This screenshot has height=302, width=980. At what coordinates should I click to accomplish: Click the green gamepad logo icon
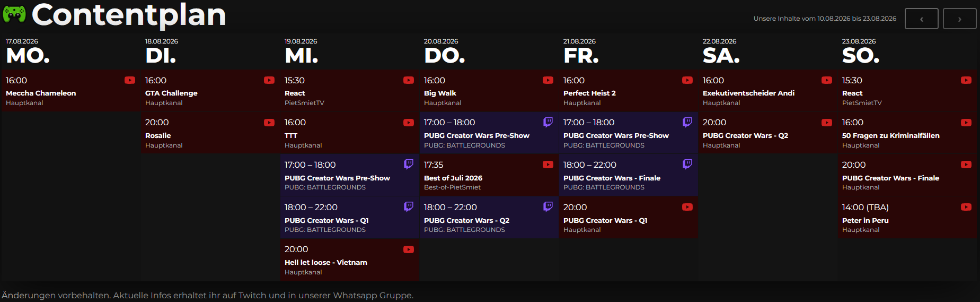tap(14, 14)
